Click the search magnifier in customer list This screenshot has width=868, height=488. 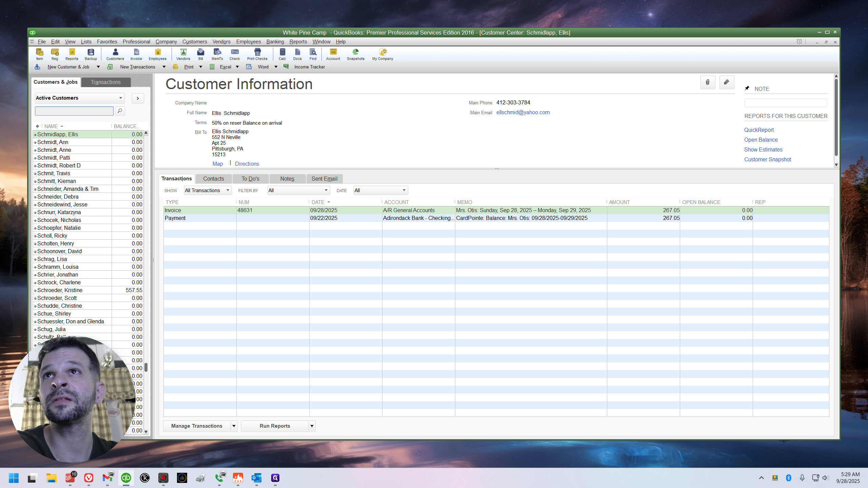(x=120, y=111)
